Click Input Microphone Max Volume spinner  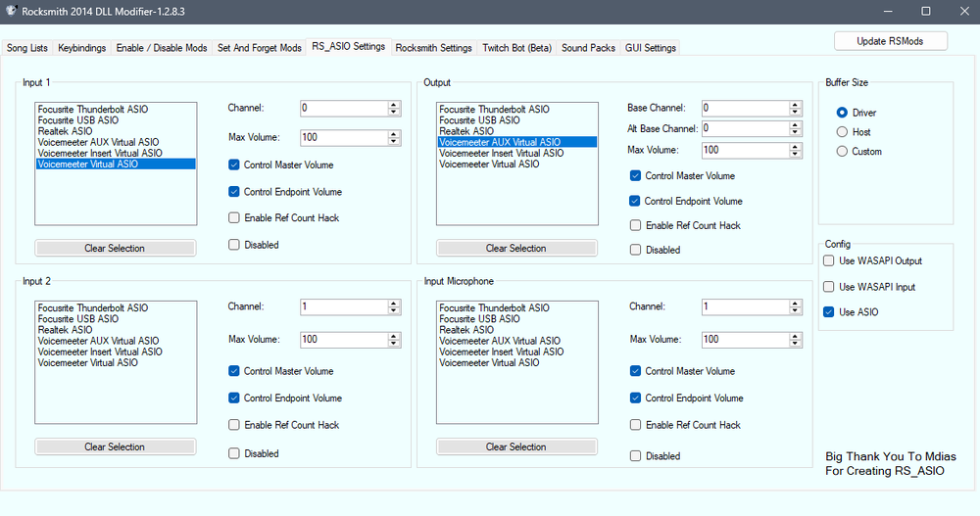pos(795,339)
